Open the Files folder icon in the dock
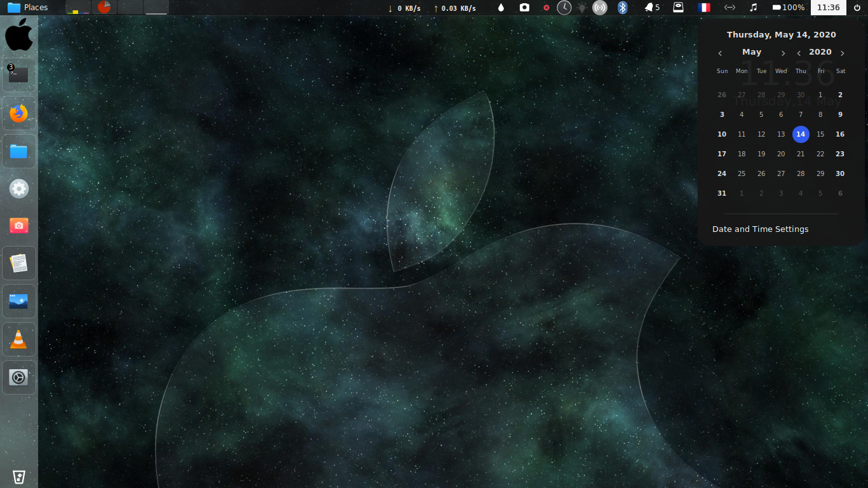This screenshot has height=488, width=868. click(x=19, y=151)
